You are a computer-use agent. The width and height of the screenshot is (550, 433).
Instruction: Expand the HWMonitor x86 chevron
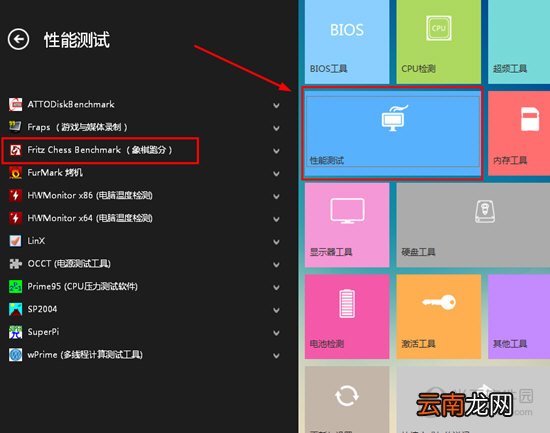[276, 196]
